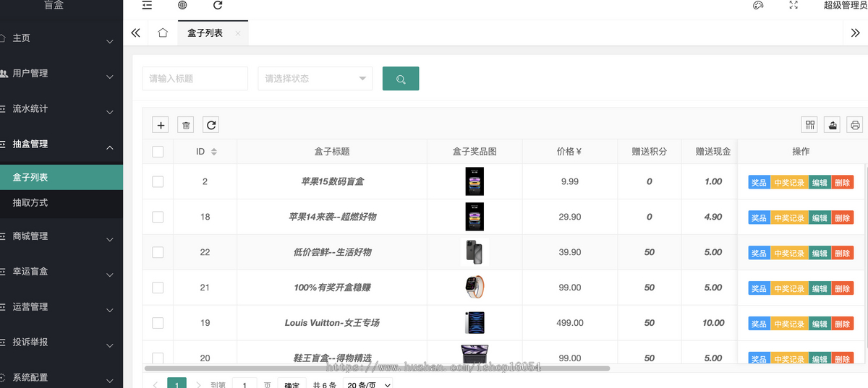Screen dimensions: 868x388
Task: Close the 盒子列表 tab
Action: tap(237, 33)
